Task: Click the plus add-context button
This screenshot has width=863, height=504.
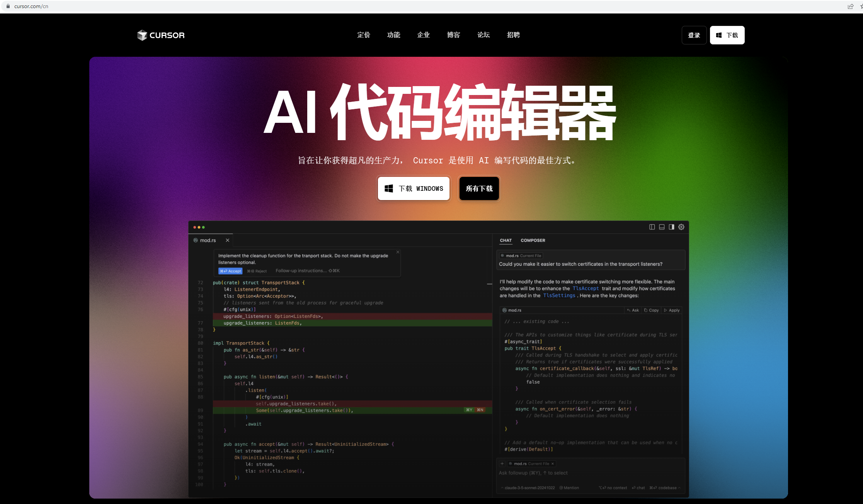Action: click(502, 463)
